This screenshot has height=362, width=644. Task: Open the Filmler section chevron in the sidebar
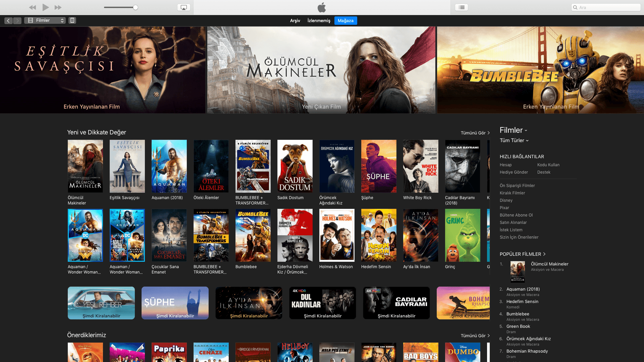pos(526,131)
